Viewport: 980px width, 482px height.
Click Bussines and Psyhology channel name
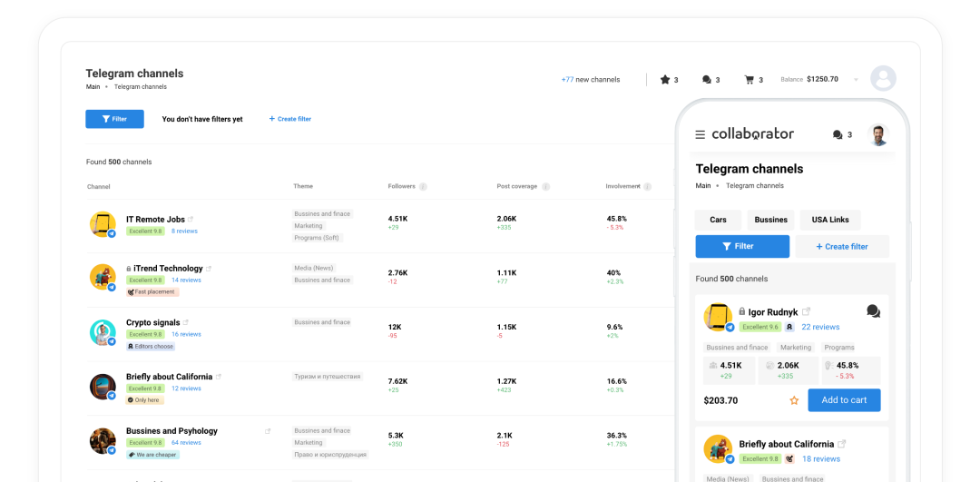click(x=171, y=431)
